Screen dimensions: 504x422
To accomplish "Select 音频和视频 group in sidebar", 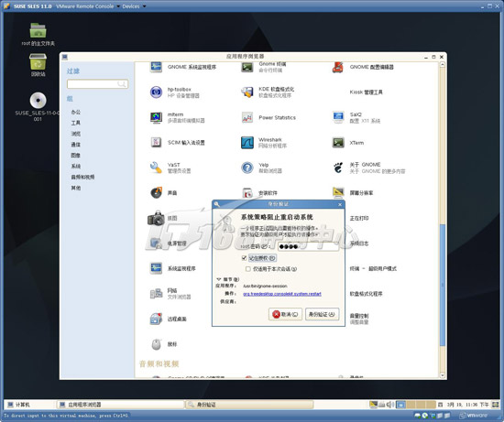I will pos(82,177).
